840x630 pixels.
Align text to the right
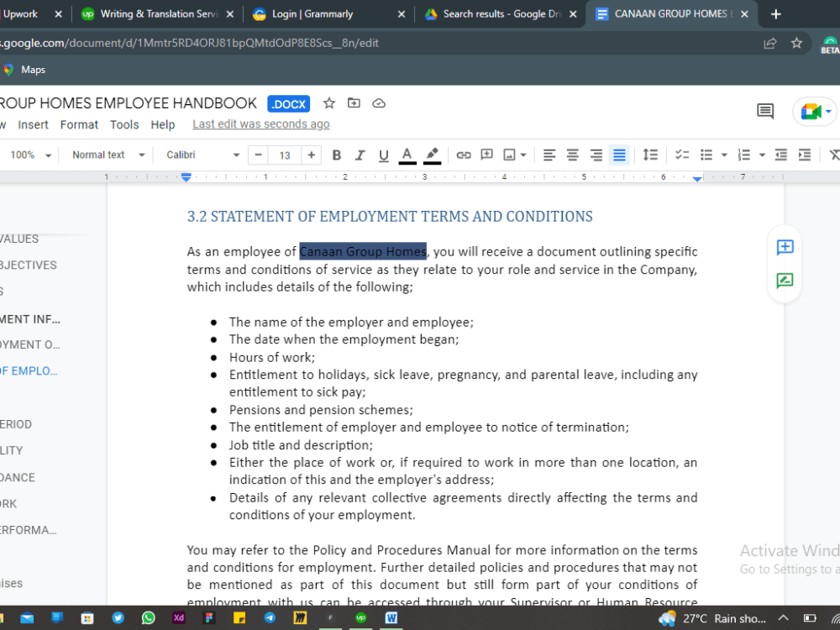coord(596,155)
